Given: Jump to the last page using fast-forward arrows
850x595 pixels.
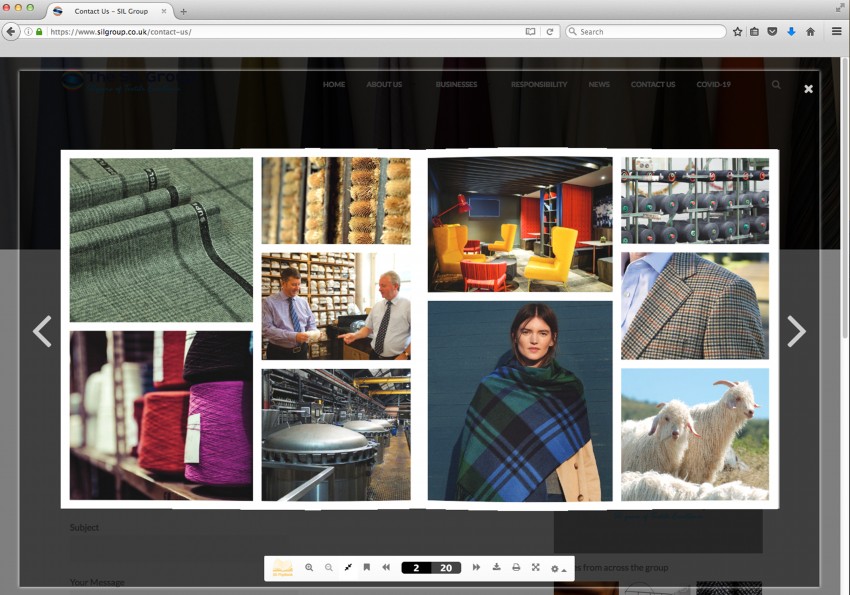Looking at the screenshot, I should 476,567.
